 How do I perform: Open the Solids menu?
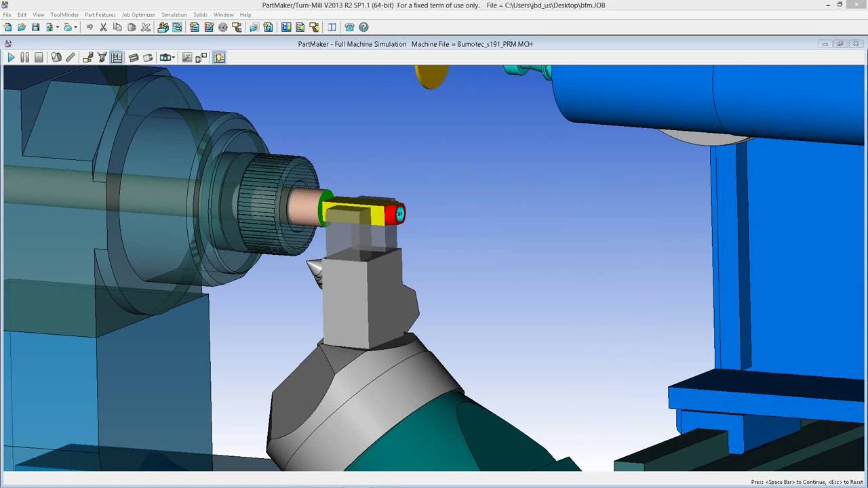coord(200,14)
